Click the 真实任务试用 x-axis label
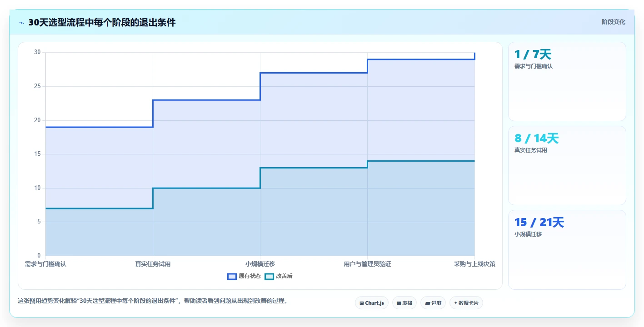The image size is (644, 327). click(153, 264)
